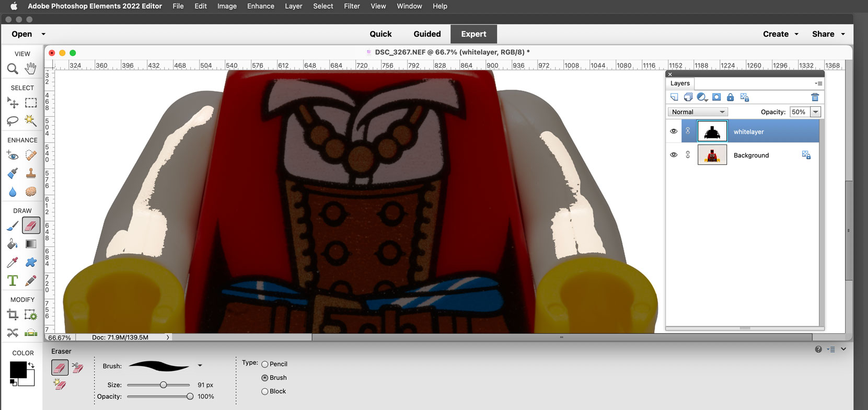Open the Brush preset picker dropdown
Viewport: 868px width, 410px height.
[x=200, y=366]
